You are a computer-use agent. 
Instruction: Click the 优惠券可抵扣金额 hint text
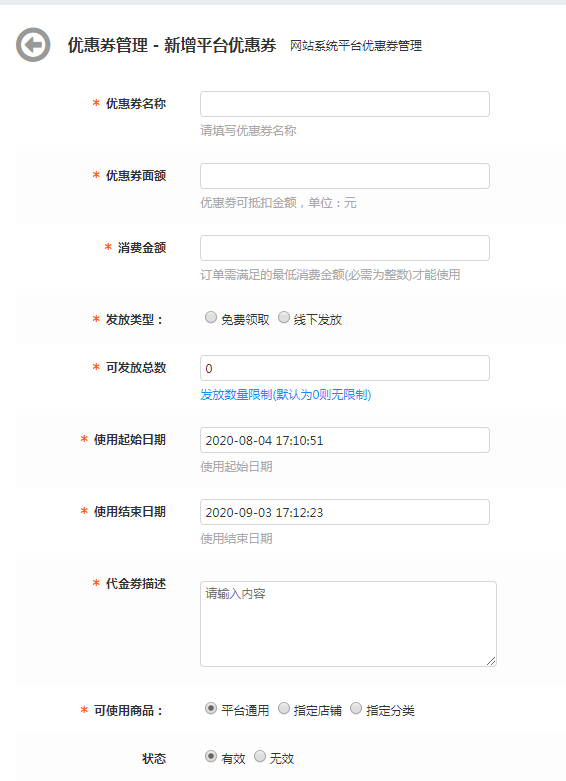[x=278, y=203]
